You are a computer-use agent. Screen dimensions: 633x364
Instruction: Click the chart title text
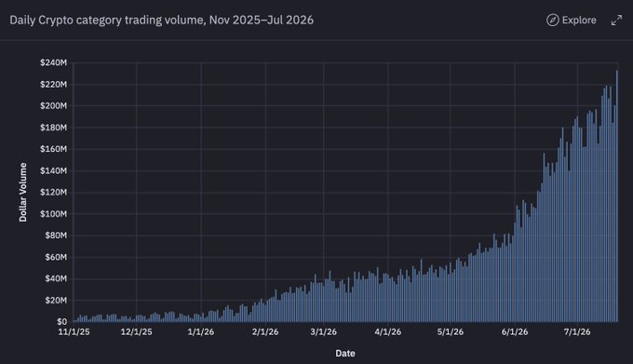tap(161, 20)
